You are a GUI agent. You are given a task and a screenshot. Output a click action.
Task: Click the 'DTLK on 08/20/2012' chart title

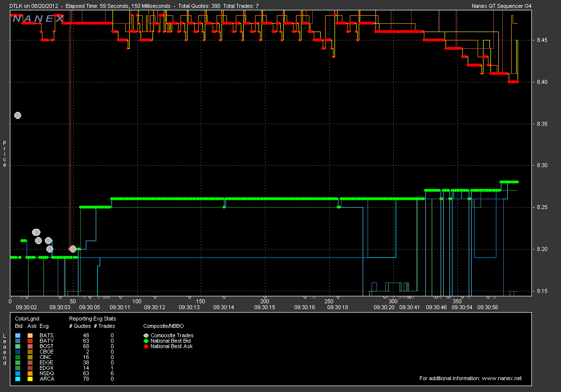(x=34, y=6)
